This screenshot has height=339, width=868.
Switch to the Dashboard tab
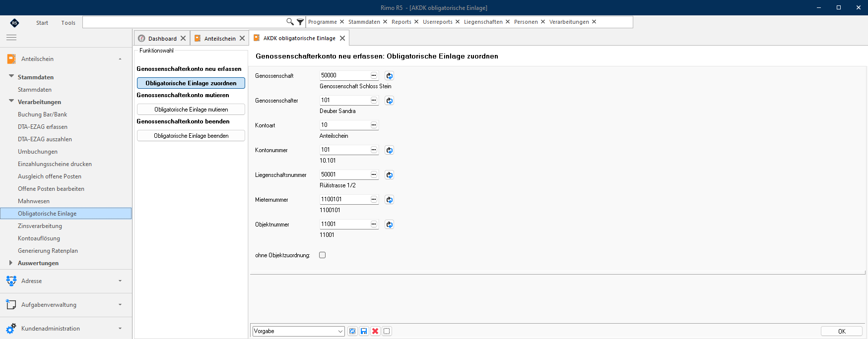(162, 39)
